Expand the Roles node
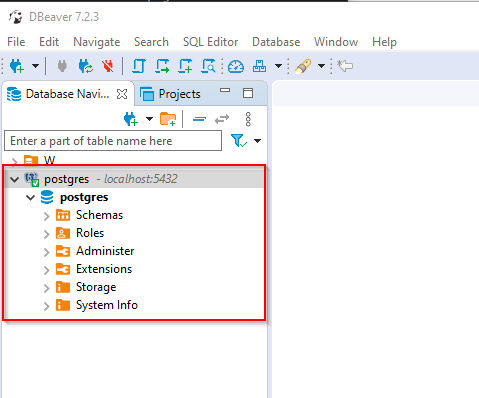Viewport: 479px width, 398px height. (x=46, y=234)
